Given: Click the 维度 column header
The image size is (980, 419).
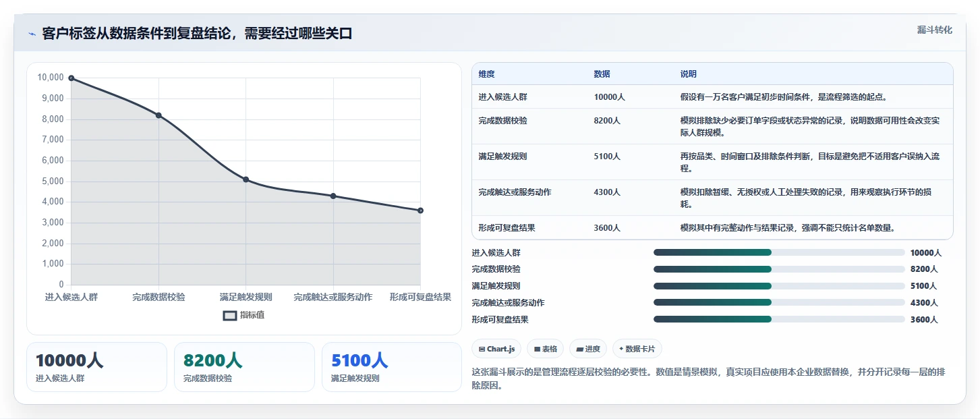Looking at the screenshot, I should coord(486,74).
